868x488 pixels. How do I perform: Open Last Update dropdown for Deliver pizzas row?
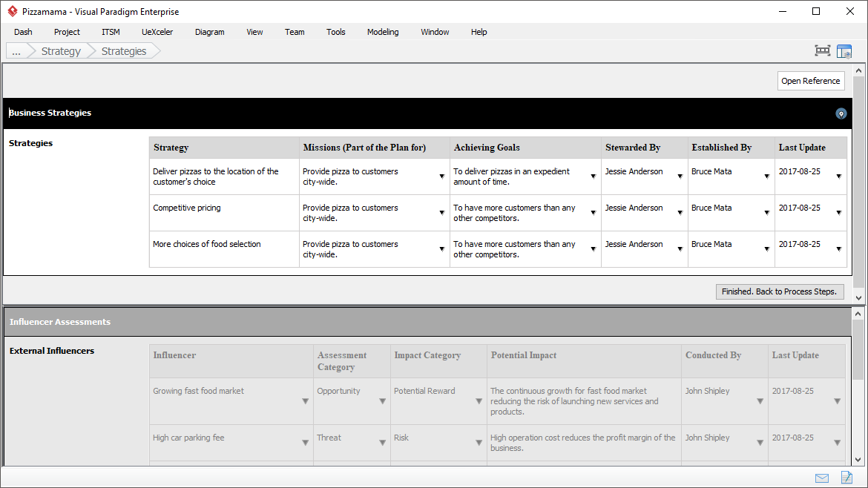click(x=838, y=177)
